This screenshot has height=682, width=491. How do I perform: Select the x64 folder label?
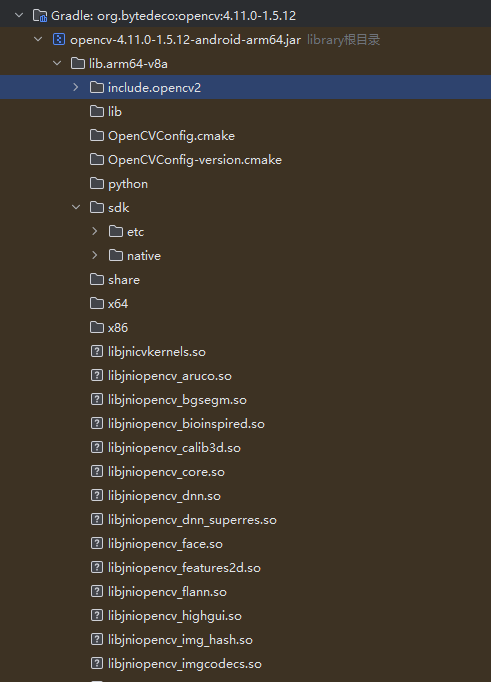[118, 304]
